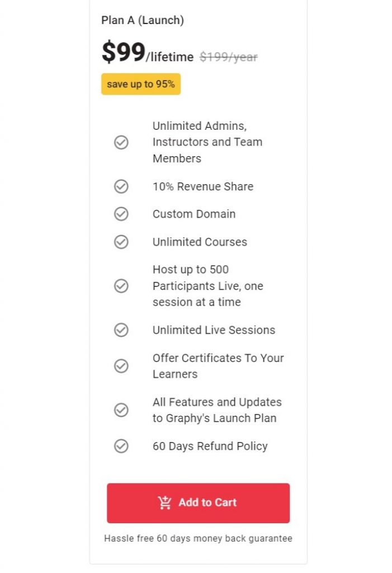Screen dimensions: 392x573
Task: Click checkmark icon beside Offer Certificates feature
Action: pos(121,366)
